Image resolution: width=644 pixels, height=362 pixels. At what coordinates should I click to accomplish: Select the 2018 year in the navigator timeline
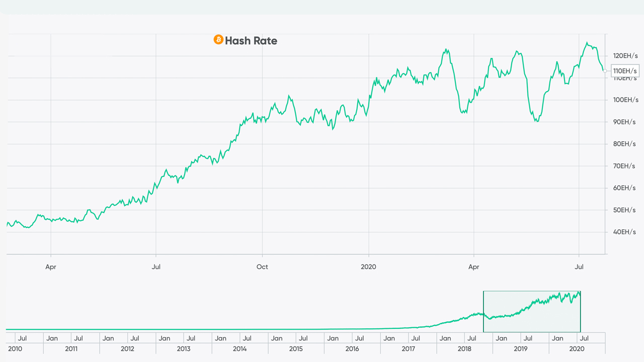point(464,348)
